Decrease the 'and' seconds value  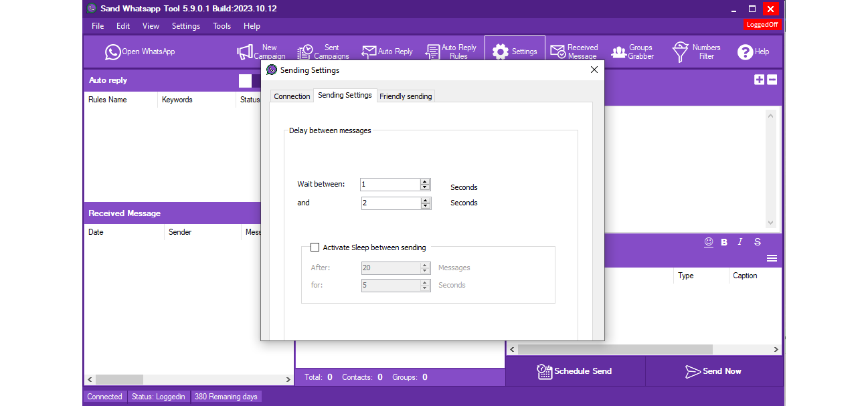(x=425, y=206)
